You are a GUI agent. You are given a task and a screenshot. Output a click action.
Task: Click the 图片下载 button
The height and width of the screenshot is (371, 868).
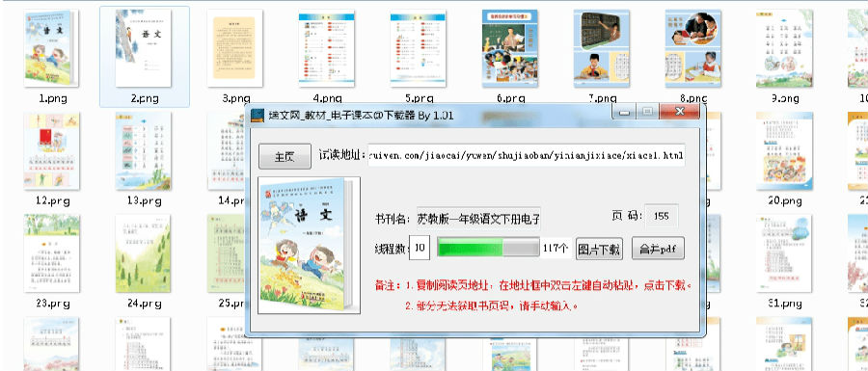pos(599,249)
